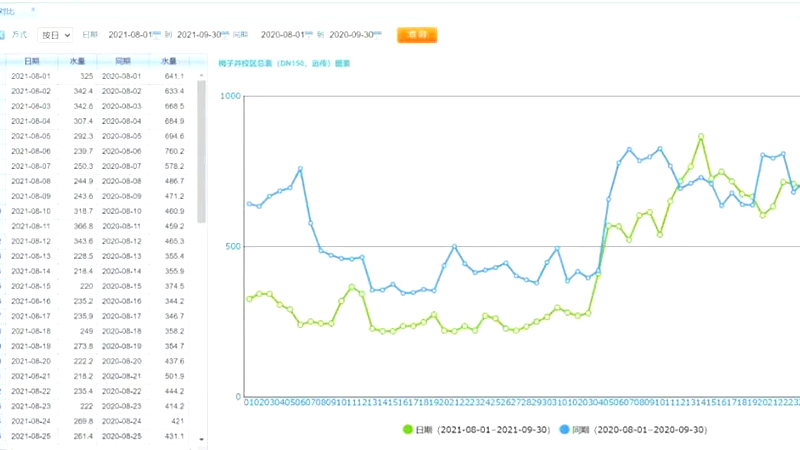Sort by the 同期 column header
Image resolution: width=800 pixels, height=450 pixels.
pyautogui.click(x=123, y=61)
